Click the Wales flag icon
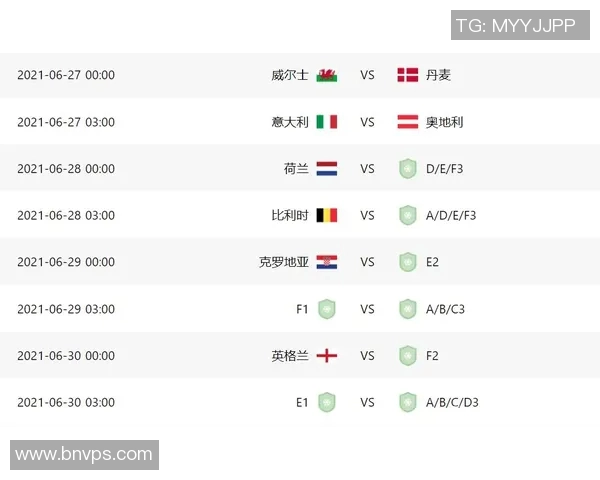This screenshot has width=600, height=480. tap(327, 75)
